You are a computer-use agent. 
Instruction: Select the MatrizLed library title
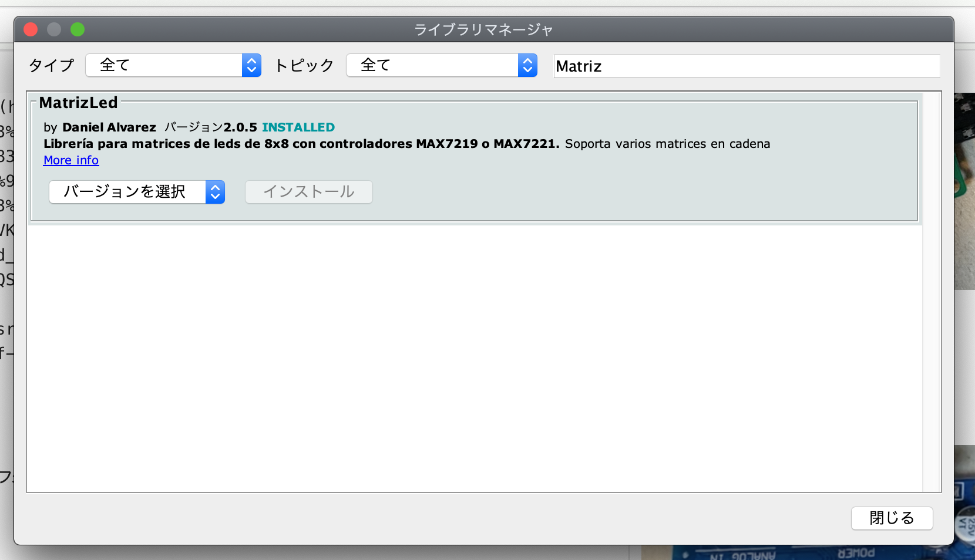point(78,103)
